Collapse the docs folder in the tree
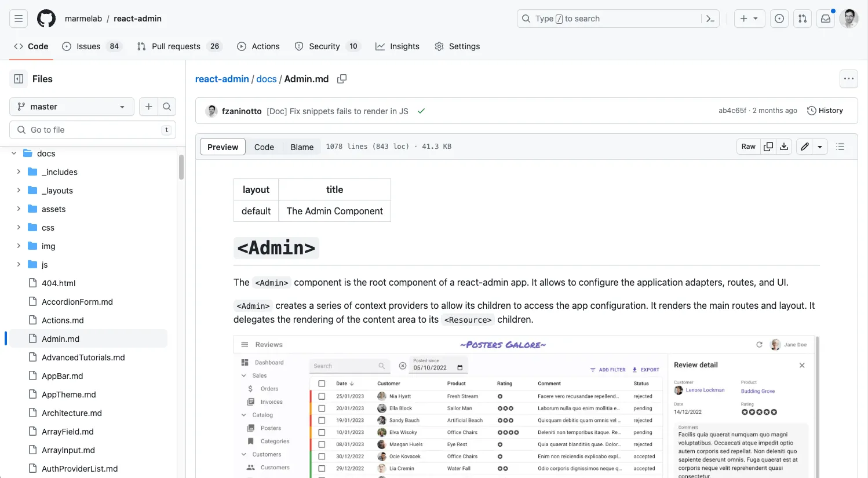868x478 pixels. tap(14, 153)
